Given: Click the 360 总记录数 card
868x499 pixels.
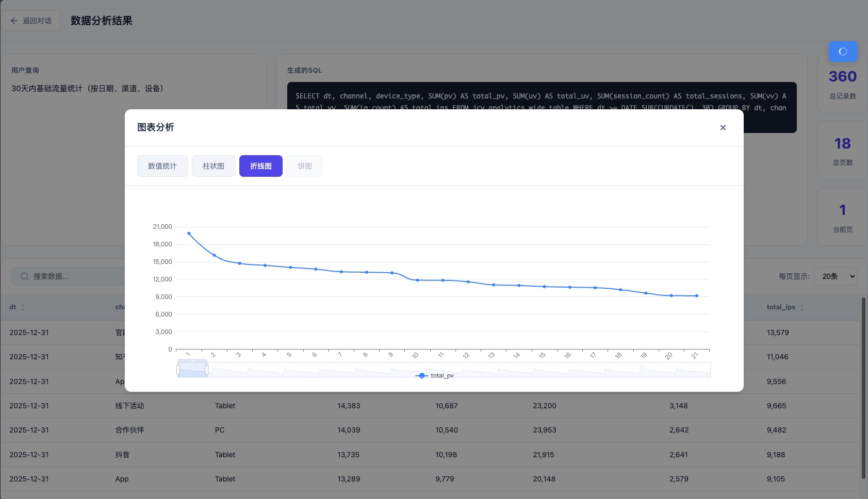Looking at the screenshot, I should [x=843, y=84].
